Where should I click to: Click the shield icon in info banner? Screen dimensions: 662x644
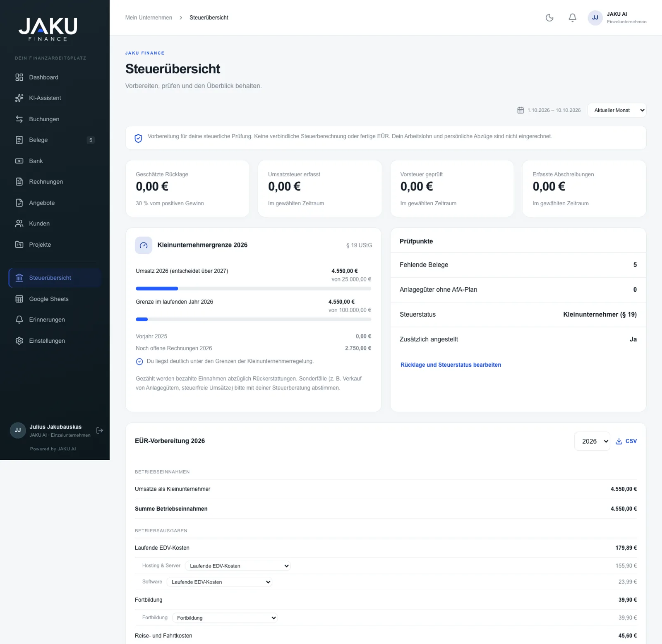[x=139, y=138]
